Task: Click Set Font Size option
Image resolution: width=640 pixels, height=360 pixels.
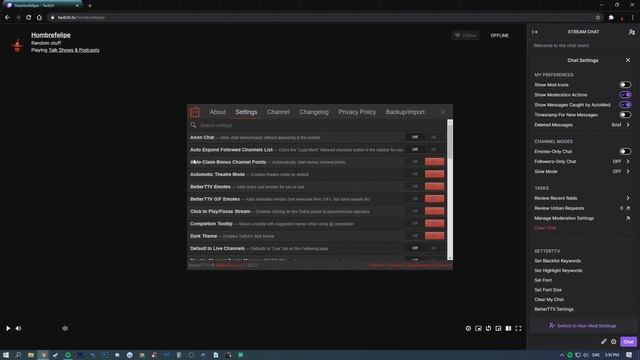Action: tap(548, 290)
